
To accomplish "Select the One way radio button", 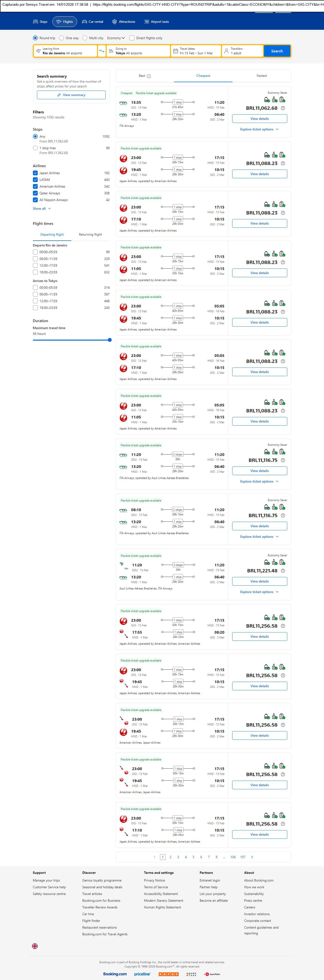I will tap(61, 38).
